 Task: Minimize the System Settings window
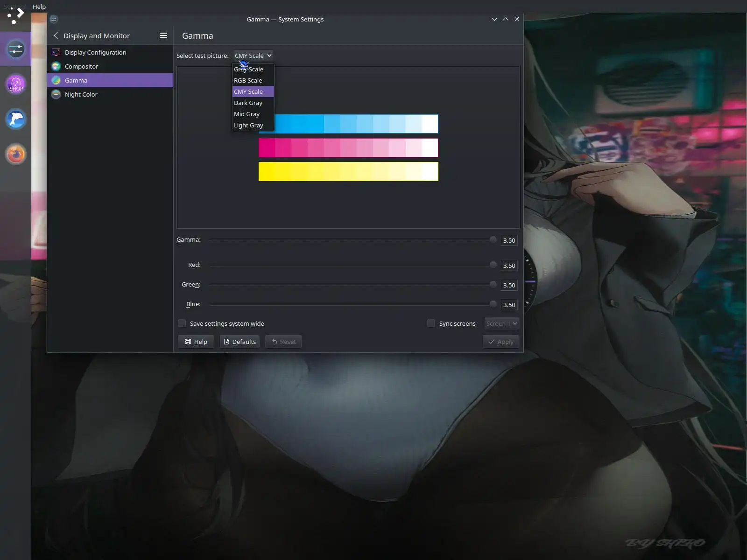click(494, 19)
